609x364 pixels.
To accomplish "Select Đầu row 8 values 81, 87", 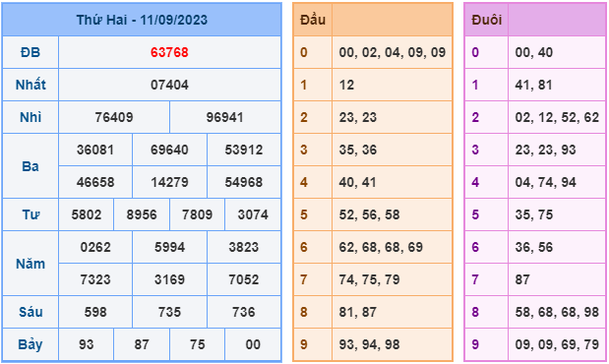I will [x=358, y=312].
